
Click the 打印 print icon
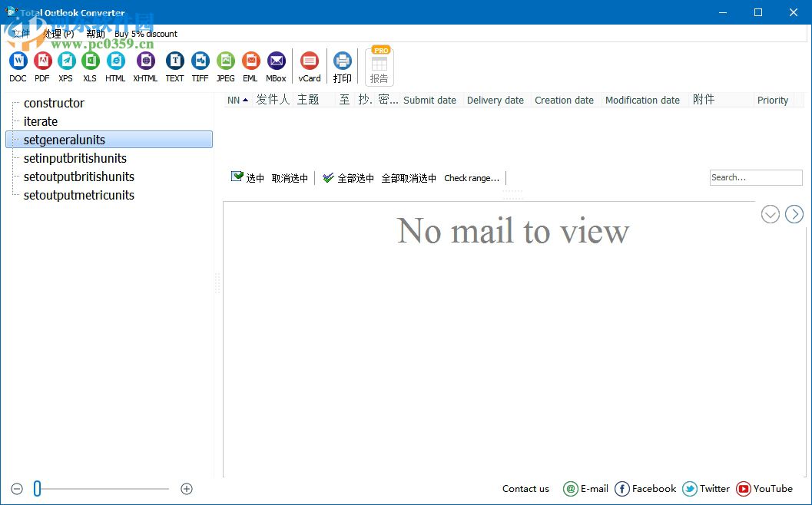point(342,60)
